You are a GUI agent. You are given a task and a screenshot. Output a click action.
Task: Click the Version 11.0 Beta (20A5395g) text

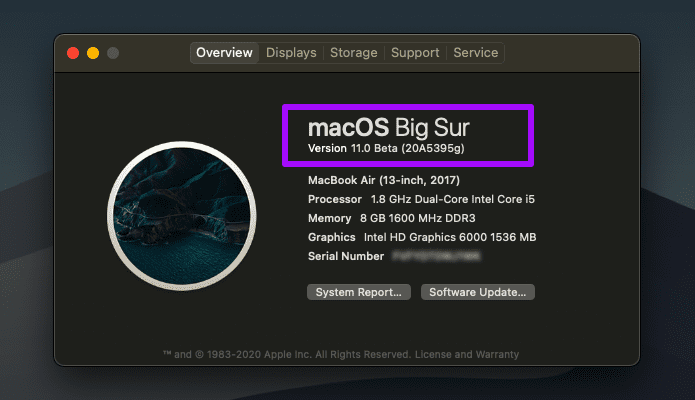pyautogui.click(x=386, y=148)
